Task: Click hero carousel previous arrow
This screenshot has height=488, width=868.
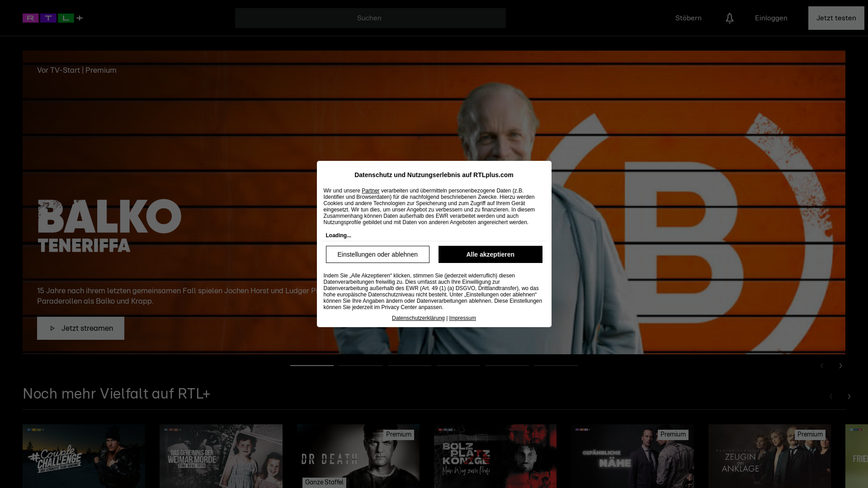Action: click(x=822, y=366)
